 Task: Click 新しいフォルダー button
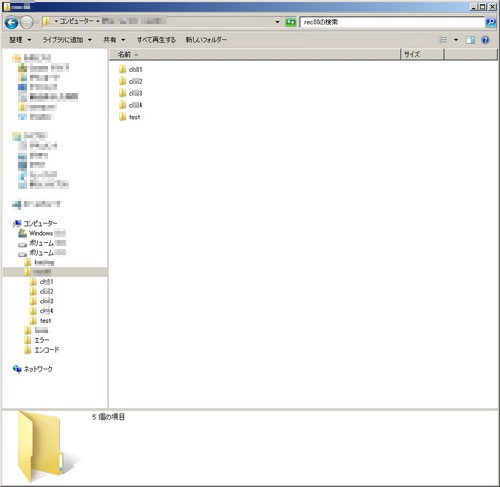pyautogui.click(x=206, y=40)
